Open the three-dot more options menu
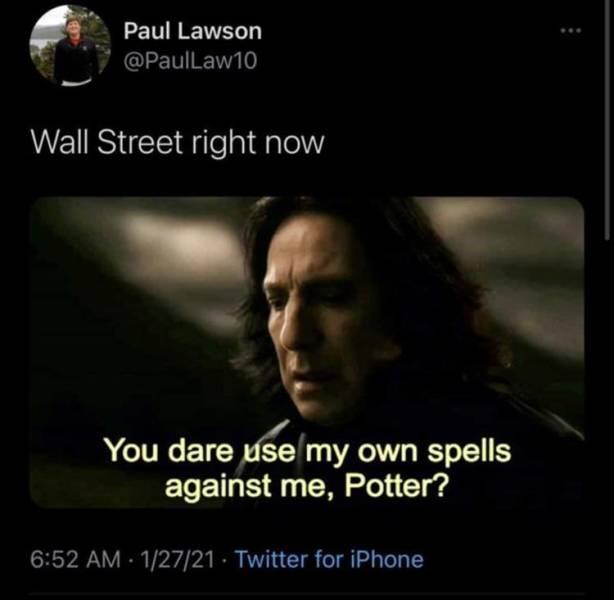The image size is (614, 600). click(x=571, y=30)
